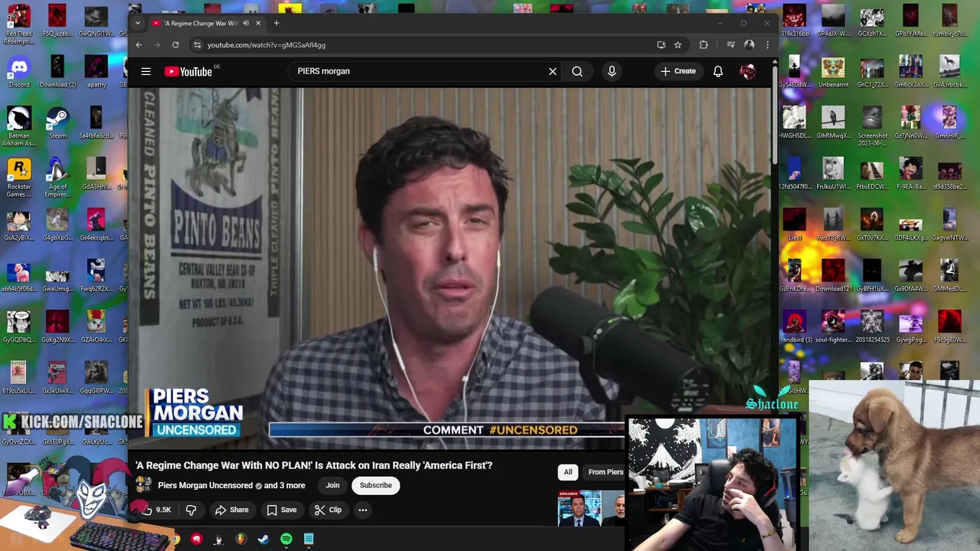Select the 'soul-fighter' desktop file

833,327
